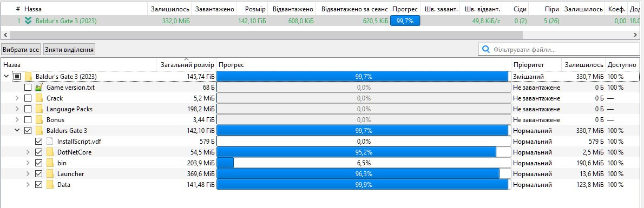The width and height of the screenshot is (644, 208).
Task: Uncheck the bin folder checkbox
Action: [38, 163]
